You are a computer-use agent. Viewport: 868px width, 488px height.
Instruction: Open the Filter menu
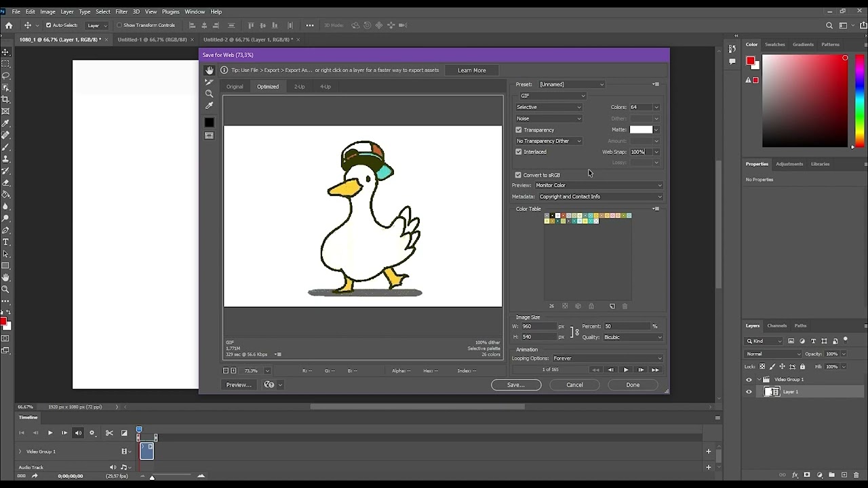coord(121,12)
